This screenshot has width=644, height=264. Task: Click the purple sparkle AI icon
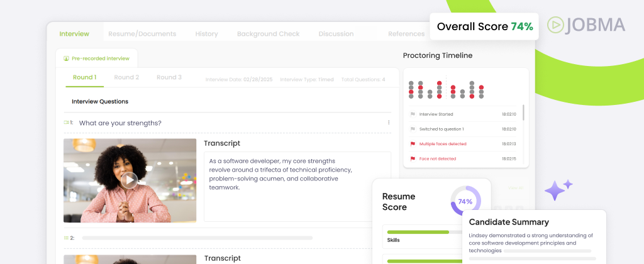point(558,190)
